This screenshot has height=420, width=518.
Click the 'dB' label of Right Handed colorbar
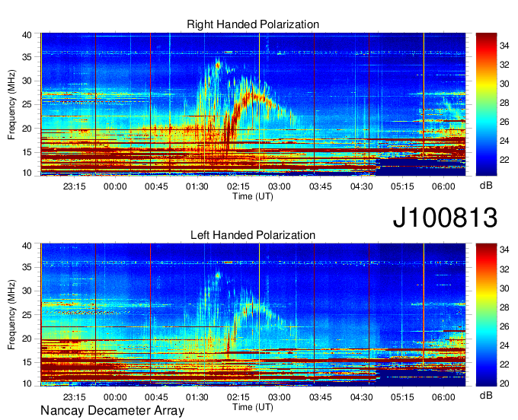[486, 186]
